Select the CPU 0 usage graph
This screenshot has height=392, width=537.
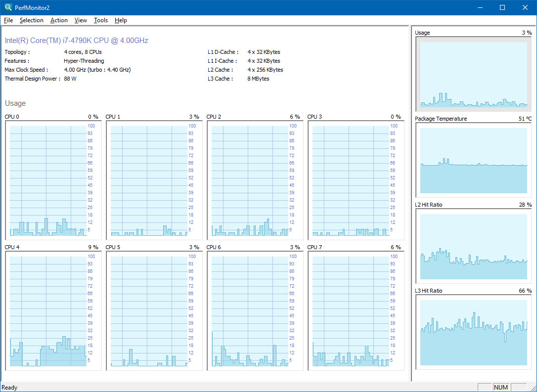tap(48, 181)
